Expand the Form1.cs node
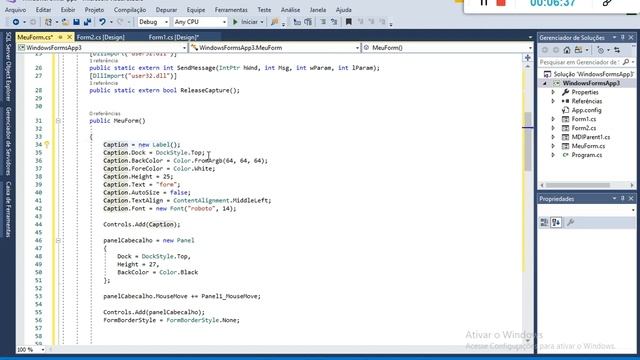Image resolution: width=640 pixels, height=360 pixels. click(x=553, y=119)
